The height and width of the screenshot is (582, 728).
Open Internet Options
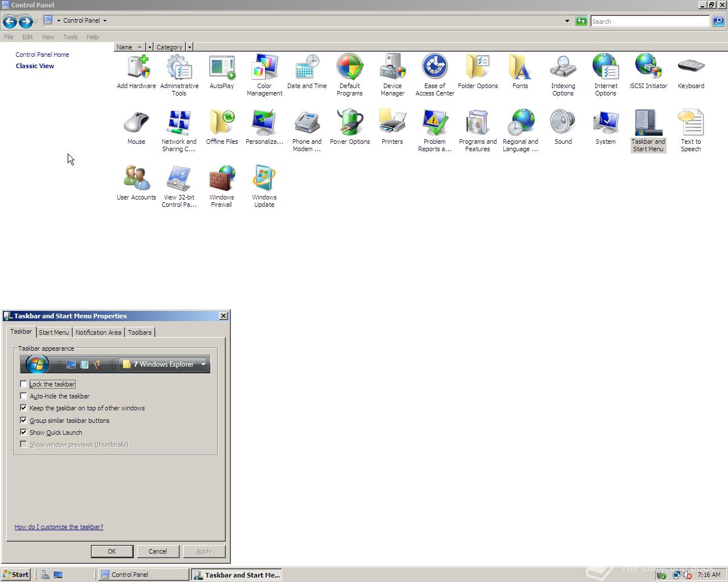[x=606, y=75]
